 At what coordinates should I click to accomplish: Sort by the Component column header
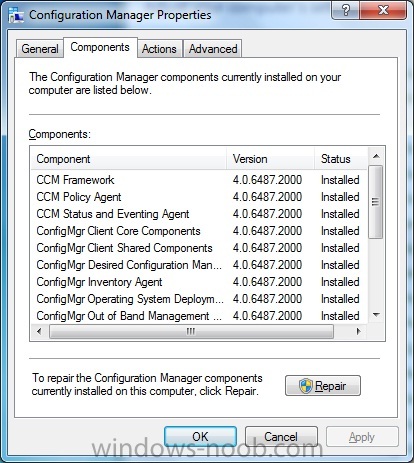128,159
